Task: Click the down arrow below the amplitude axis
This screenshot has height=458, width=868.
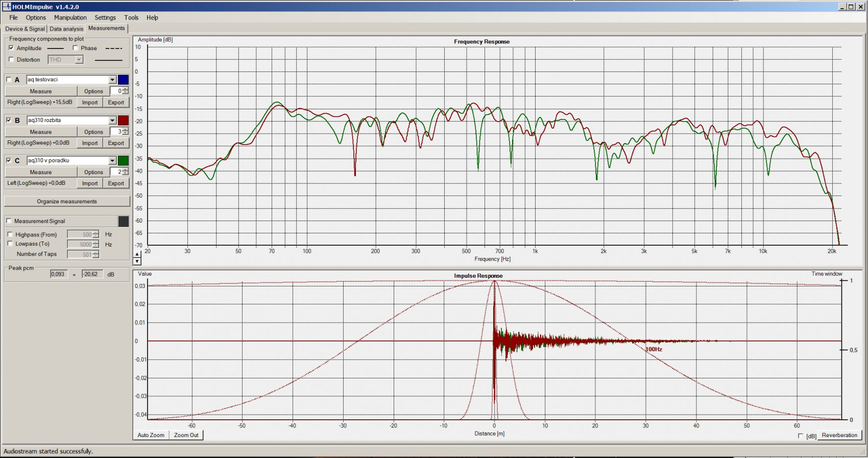Action: click(137, 261)
